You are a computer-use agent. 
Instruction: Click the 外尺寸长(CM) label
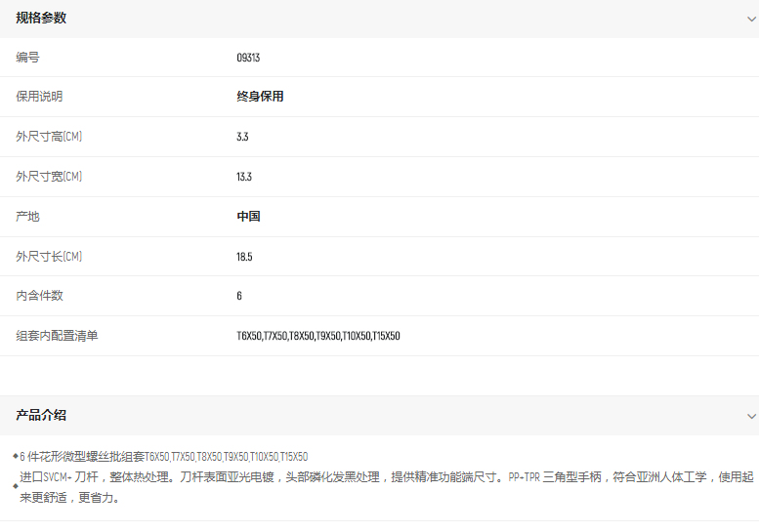49,257
